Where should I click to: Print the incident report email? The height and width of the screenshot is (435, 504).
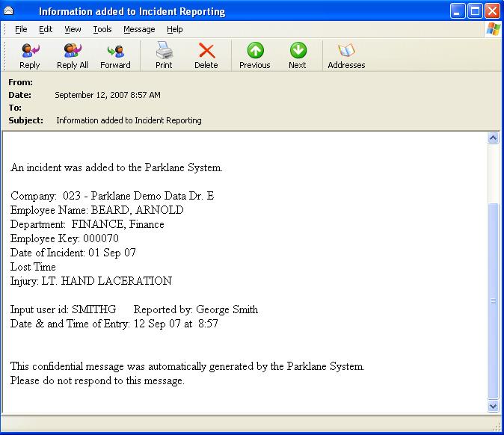[164, 55]
